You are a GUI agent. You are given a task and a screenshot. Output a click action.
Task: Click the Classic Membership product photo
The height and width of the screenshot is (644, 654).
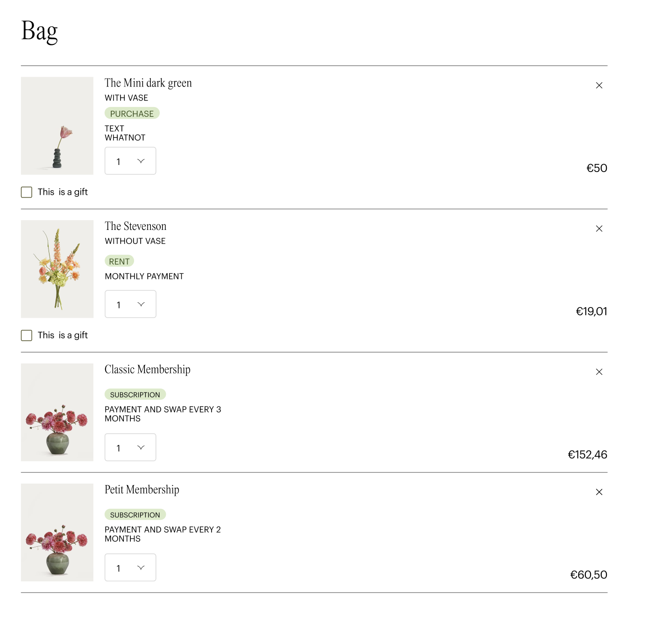pyautogui.click(x=57, y=412)
